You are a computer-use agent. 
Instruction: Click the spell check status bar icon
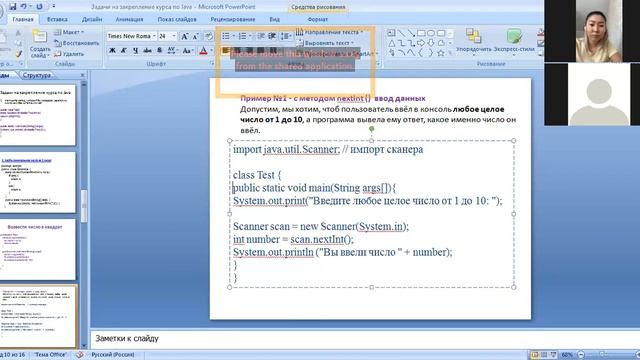click(x=79, y=355)
